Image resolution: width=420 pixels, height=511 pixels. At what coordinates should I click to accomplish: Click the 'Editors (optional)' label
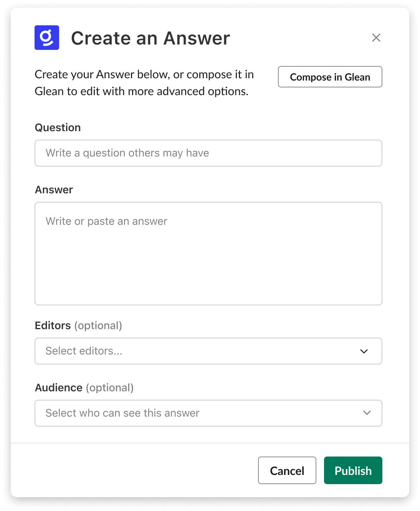click(x=78, y=325)
